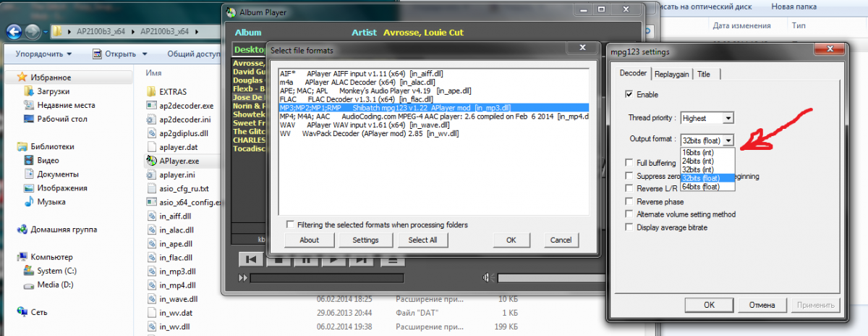Click OK in Select file formats dialog

click(x=511, y=240)
